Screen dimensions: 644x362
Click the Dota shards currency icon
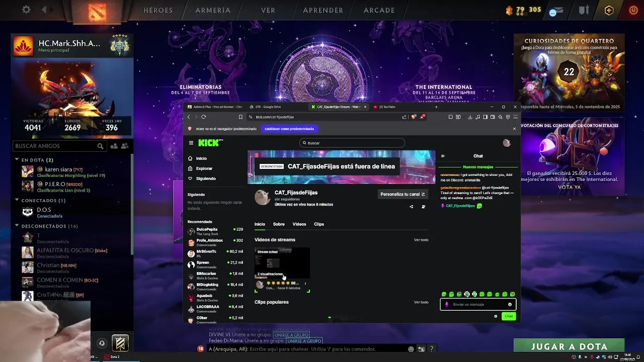(x=509, y=10)
